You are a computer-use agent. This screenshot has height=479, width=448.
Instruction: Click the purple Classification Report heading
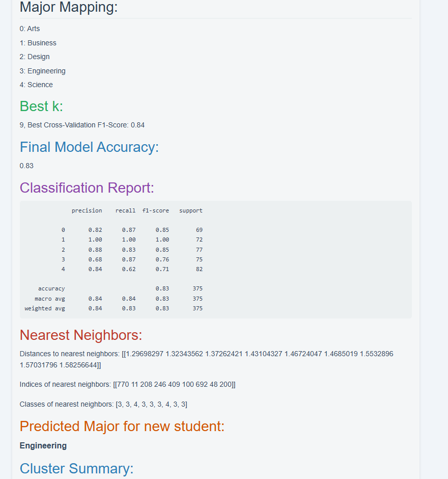click(x=87, y=188)
